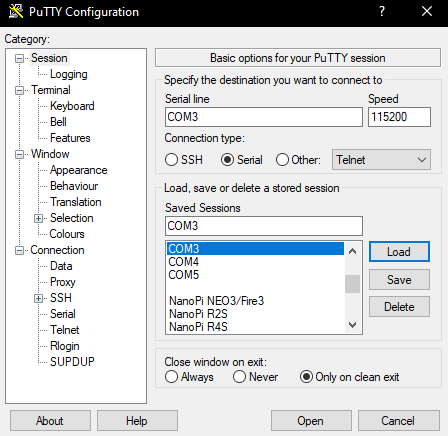Collapse the Terminal tree node
Viewport: 448px width, 436px height.
[20, 91]
